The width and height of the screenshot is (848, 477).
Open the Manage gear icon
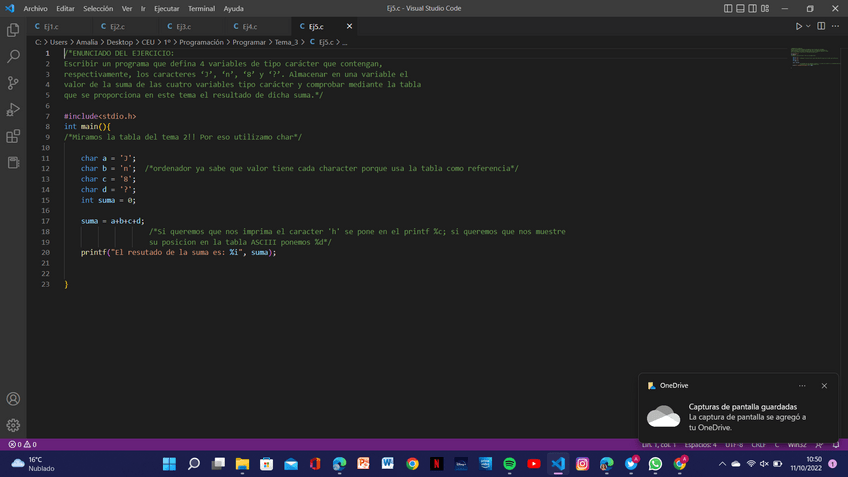pos(13,425)
